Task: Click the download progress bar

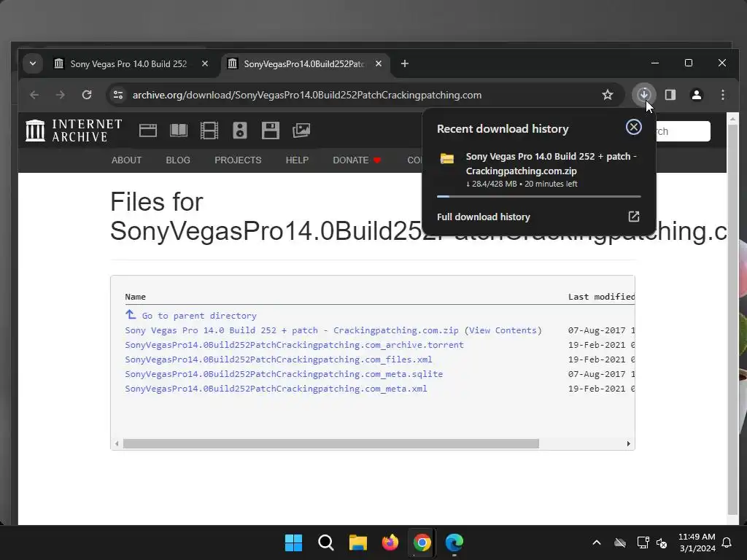Action: [x=538, y=196]
